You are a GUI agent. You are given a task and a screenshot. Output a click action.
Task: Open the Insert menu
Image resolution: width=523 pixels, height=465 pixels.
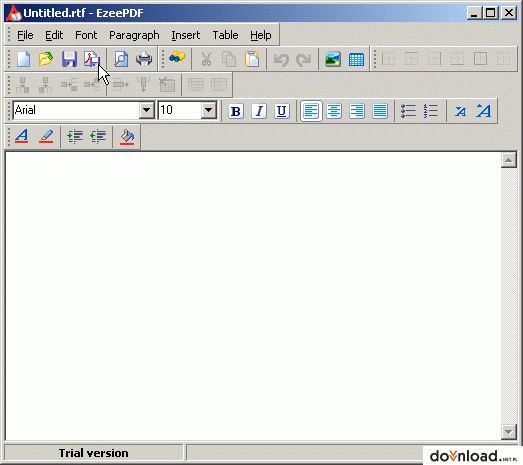tap(185, 35)
